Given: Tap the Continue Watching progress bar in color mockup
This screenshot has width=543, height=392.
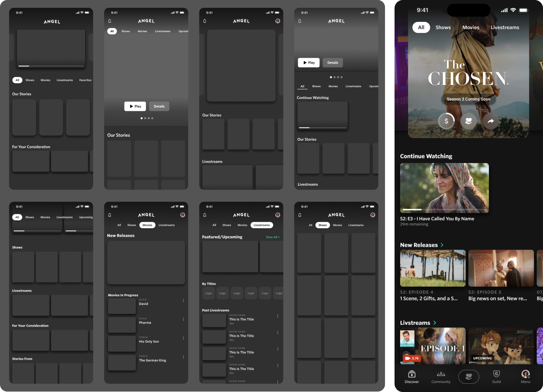Looking at the screenshot, I should coord(444,210).
